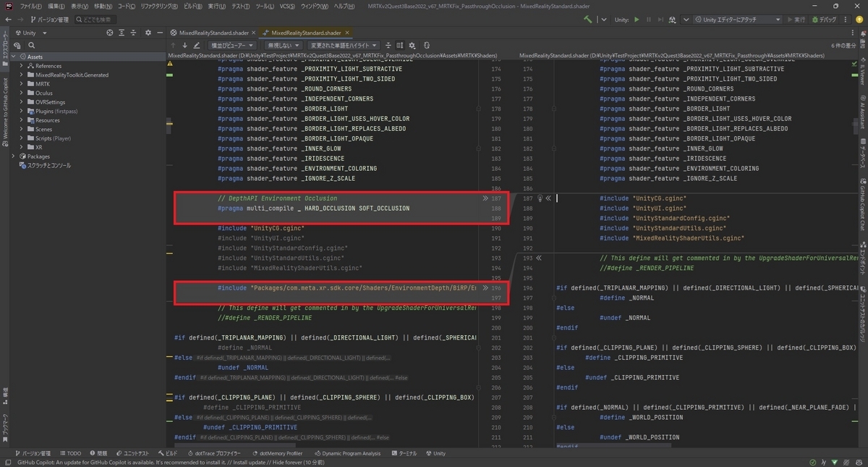Click left-pointing accept arrows at line 193

[538, 257]
